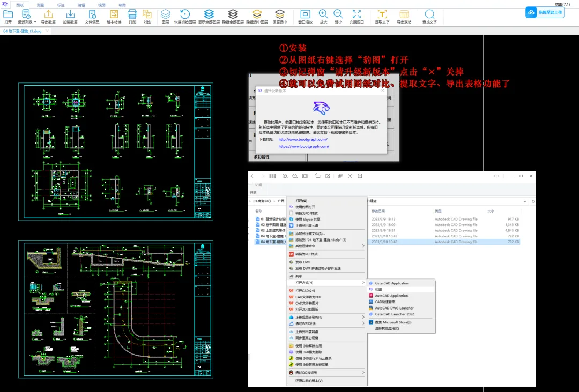Click the 对比 drawing compare icon
This screenshot has height=392, width=579.
(x=147, y=14)
